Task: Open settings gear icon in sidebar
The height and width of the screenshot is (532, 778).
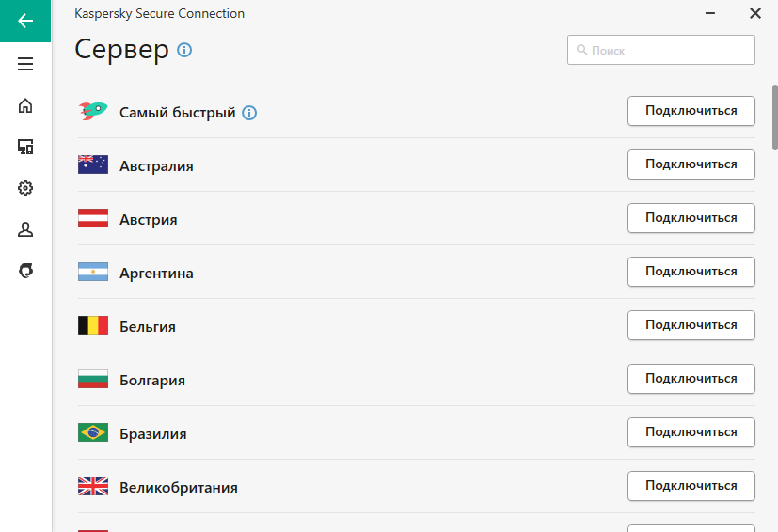Action: [x=25, y=188]
